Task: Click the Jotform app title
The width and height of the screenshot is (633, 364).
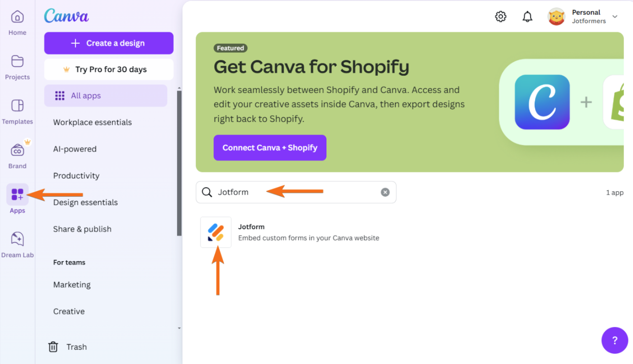Action: [x=251, y=226]
